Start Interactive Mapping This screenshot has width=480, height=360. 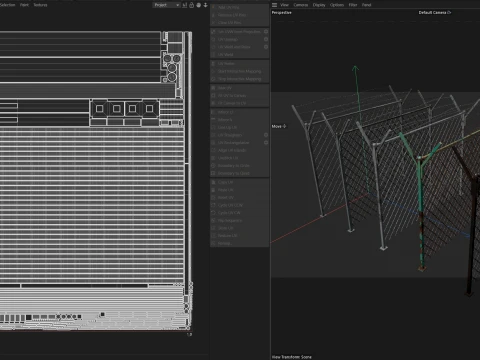pyautogui.click(x=240, y=71)
